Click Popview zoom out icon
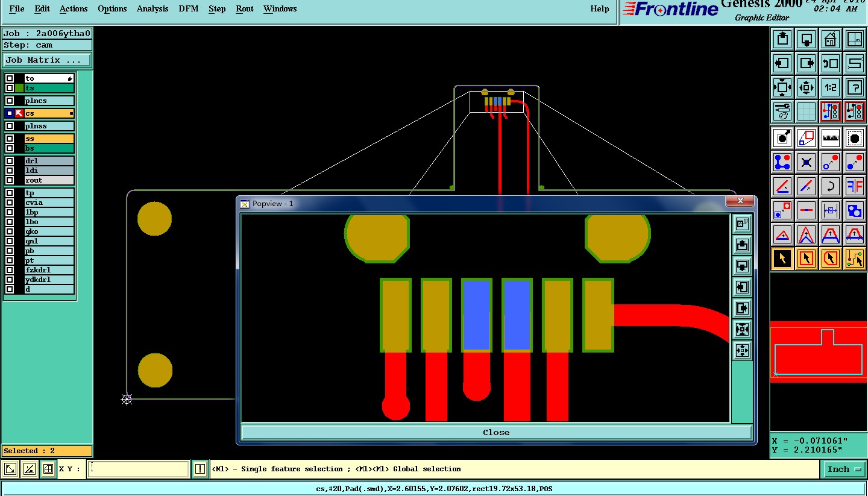 742,350
